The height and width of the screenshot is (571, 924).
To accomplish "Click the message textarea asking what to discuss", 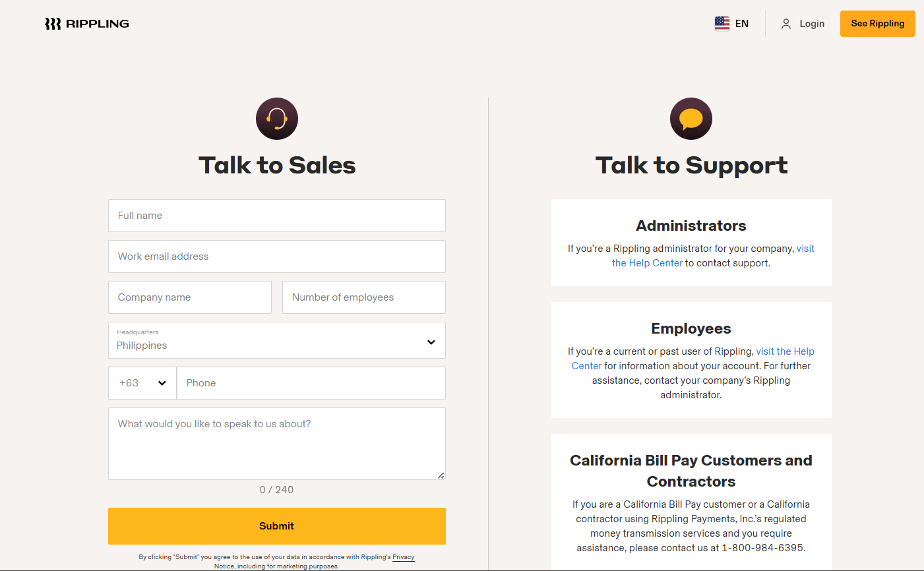I will coord(277,443).
